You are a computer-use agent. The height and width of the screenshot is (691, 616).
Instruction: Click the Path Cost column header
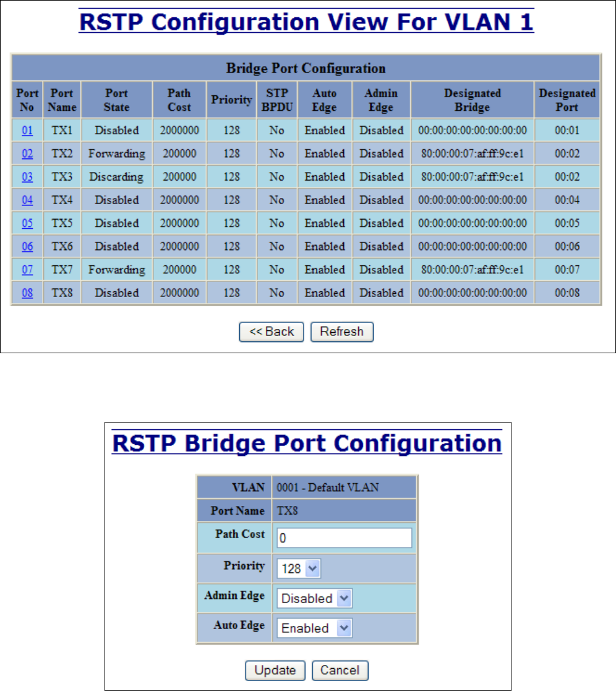179,100
